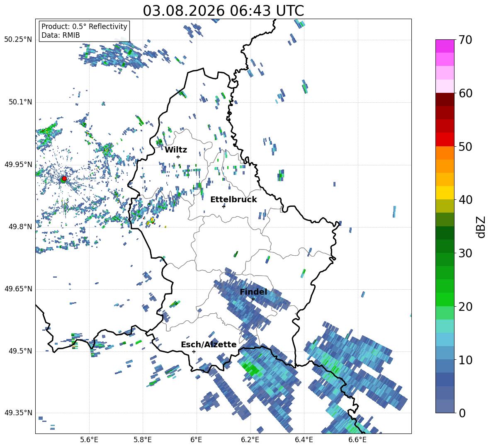Click the Wiltz city label
491x448 pixels.
click(x=176, y=150)
